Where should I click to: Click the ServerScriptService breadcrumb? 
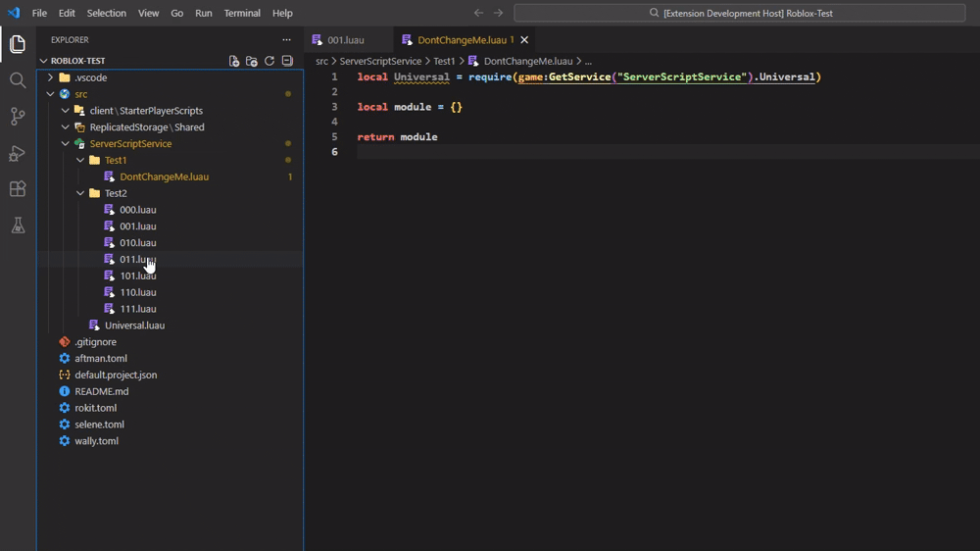coord(380,61)
